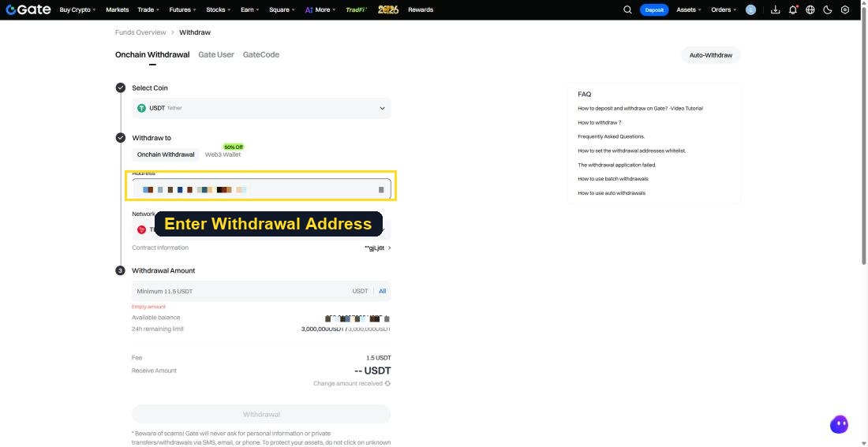Open FAQ How to use auto withdrawals
Screen dimensions: 868x447
coord(611,193)
